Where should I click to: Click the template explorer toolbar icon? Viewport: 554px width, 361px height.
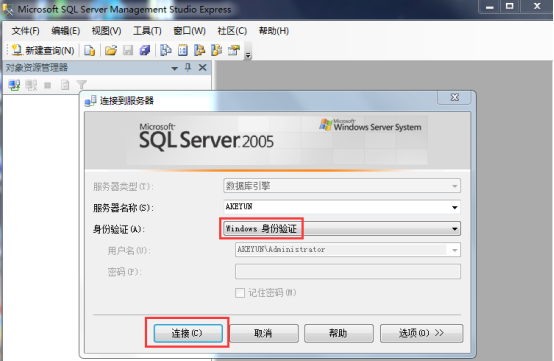tap(217, 51)
